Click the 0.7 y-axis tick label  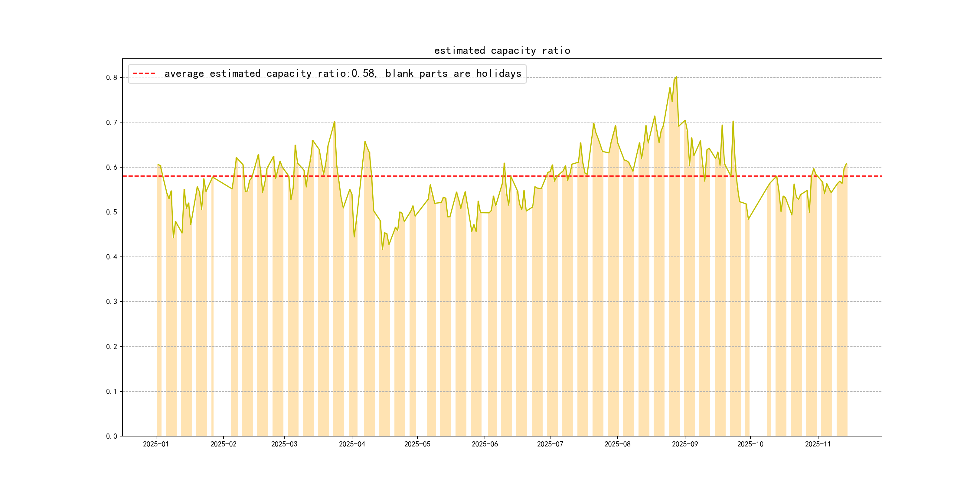click(112, 122)
